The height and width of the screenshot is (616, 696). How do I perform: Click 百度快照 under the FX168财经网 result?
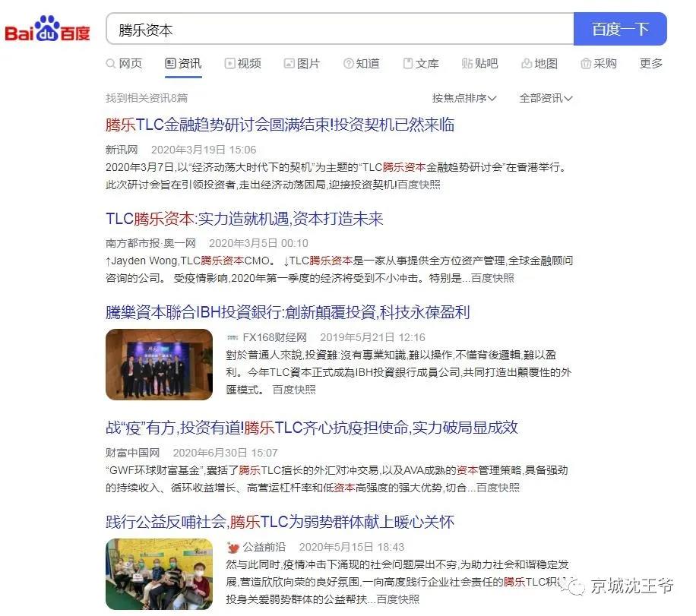tap(294, 390)
